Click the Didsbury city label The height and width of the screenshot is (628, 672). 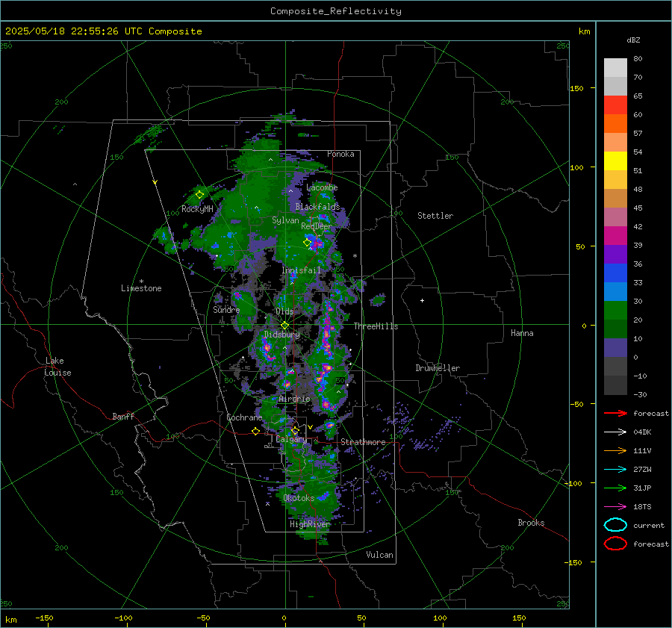(x=281, y=335)
